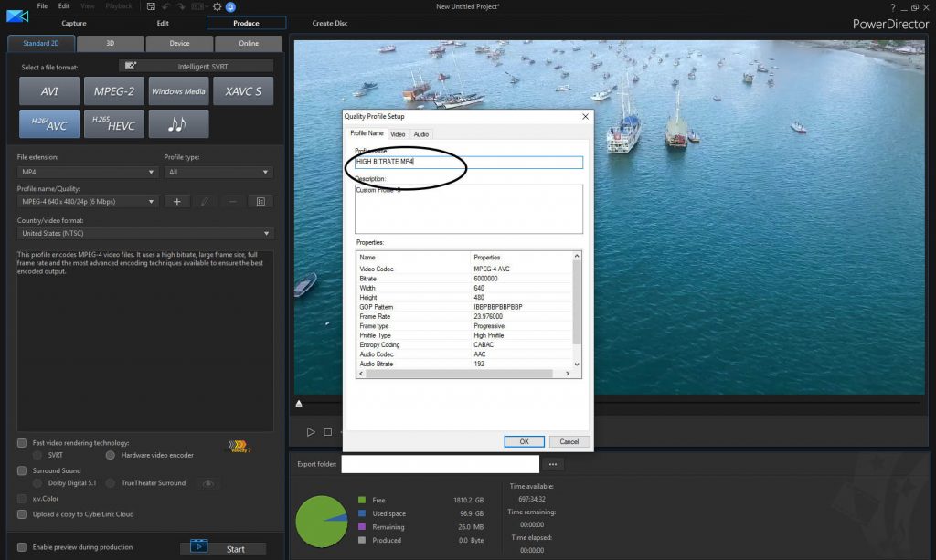
Task: Select the H.264 AVC file format
Action: click(x=49, y=124)
